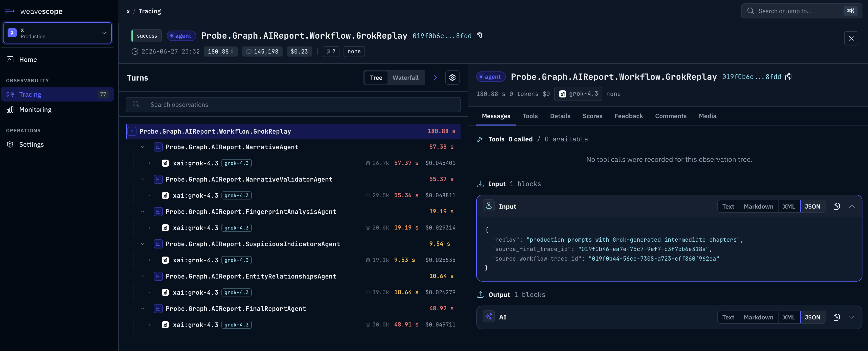
Task: Show Input block as XML
Action: pos(789,207)
